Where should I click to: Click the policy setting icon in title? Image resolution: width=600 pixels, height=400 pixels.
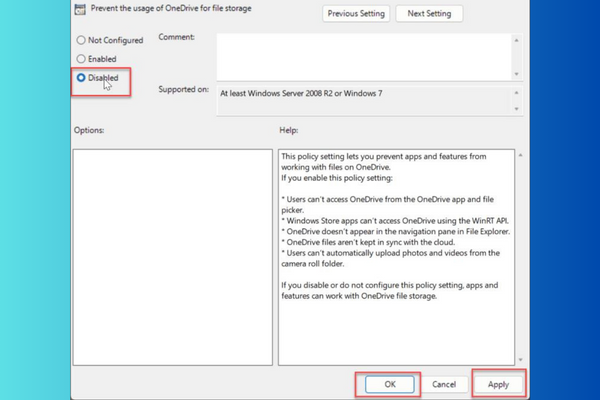(80, 9)
